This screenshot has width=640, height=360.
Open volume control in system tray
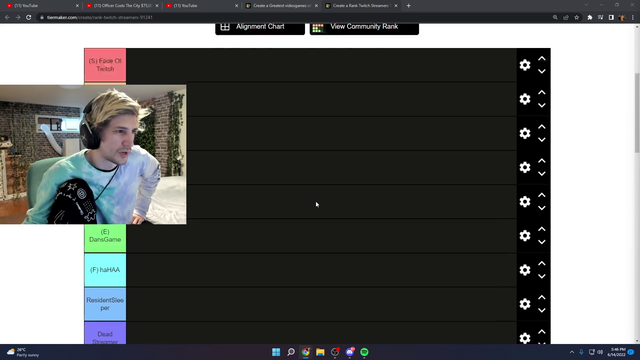click(600, 352)
